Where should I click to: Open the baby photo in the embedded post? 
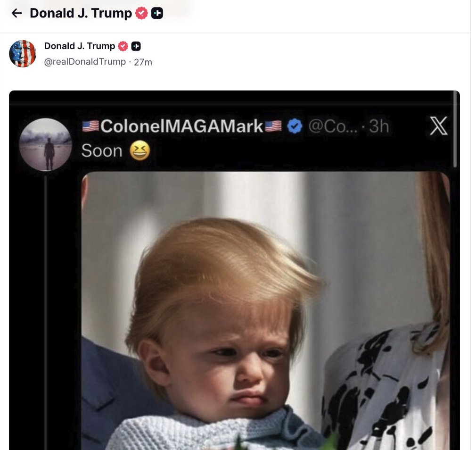coord(264,311)
